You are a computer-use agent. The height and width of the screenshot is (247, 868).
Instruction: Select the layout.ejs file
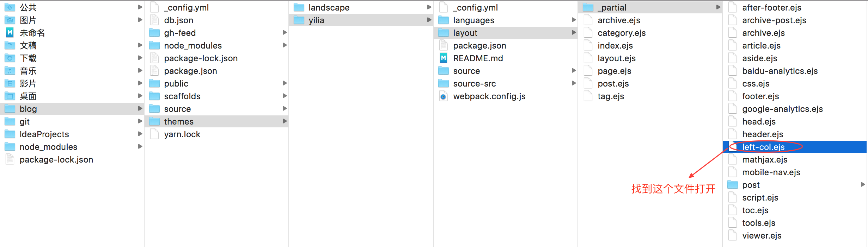[617, 58]
